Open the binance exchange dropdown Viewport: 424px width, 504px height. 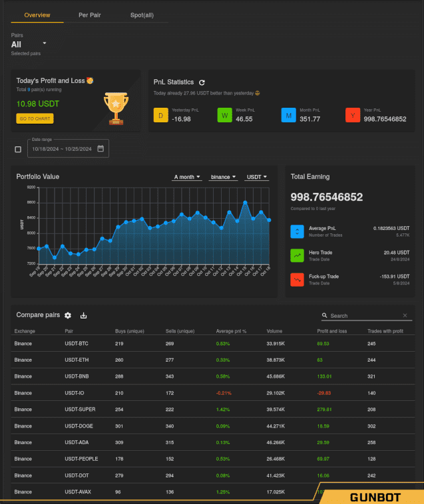[223, 177]
